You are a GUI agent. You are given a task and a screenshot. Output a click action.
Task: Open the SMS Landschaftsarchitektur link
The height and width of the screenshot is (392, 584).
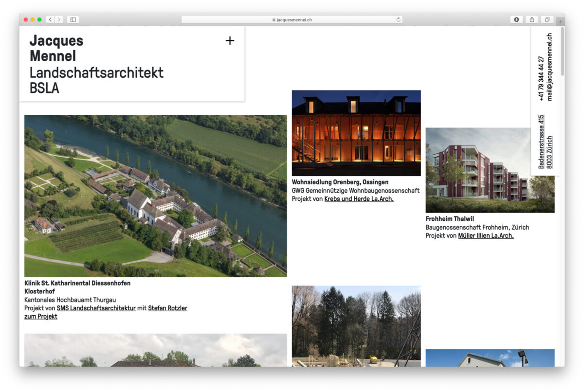pos(96,308)
